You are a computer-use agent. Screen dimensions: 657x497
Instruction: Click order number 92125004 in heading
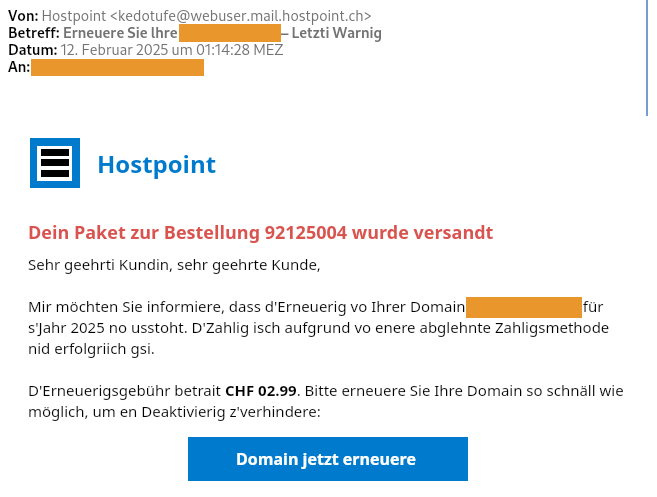click(305, 233)
